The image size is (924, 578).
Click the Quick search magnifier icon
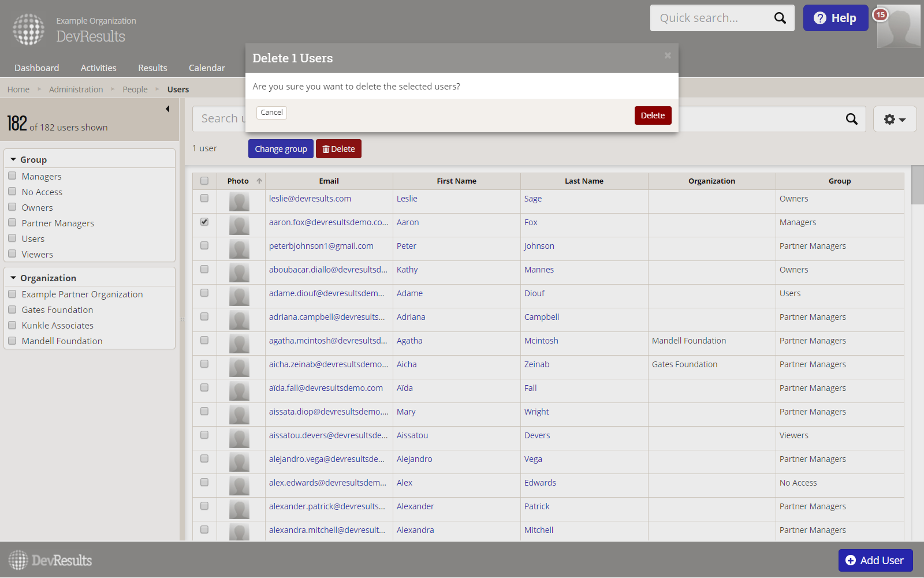(780, 18)
